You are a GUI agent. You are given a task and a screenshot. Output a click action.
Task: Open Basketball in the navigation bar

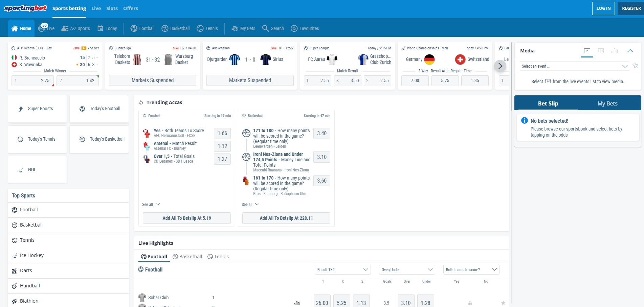176,28
